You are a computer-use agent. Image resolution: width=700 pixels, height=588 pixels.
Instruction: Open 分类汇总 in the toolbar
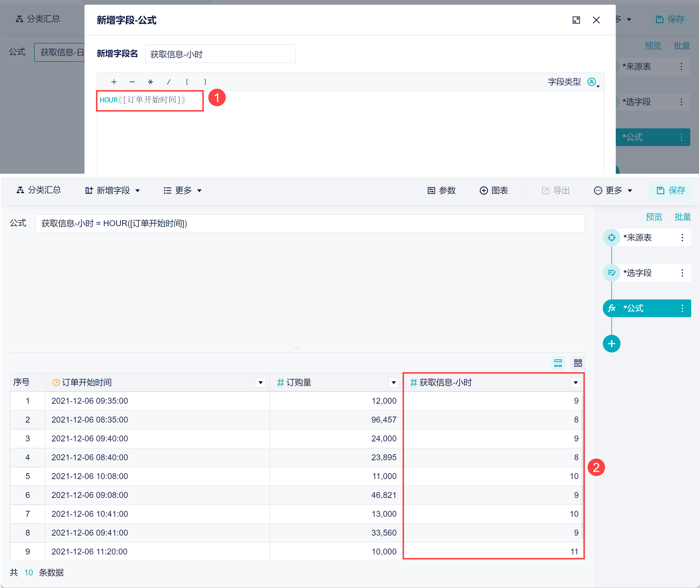tap(39, 190)
